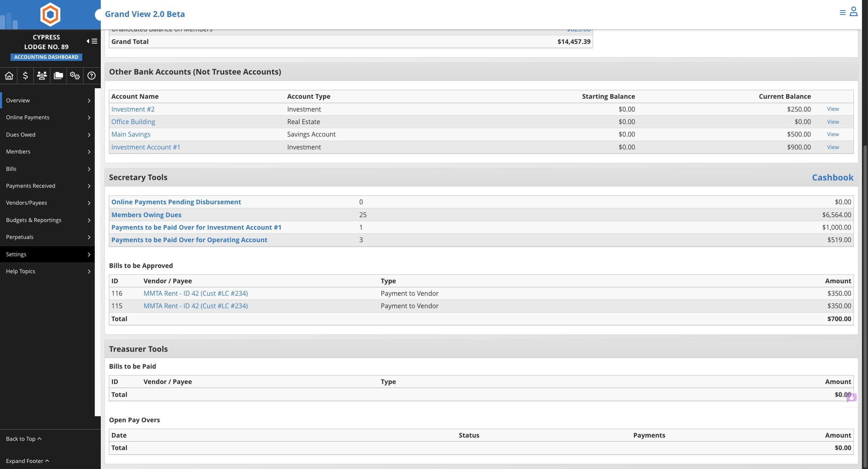Click View for Investment Account #1 row
This screenshot has width=868, height=469.
click(x=833, y=147)
